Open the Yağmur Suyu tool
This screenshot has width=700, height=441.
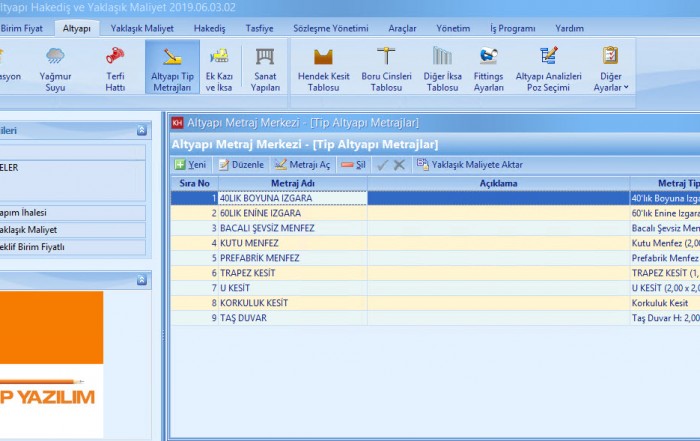click(x=55, y=67)
